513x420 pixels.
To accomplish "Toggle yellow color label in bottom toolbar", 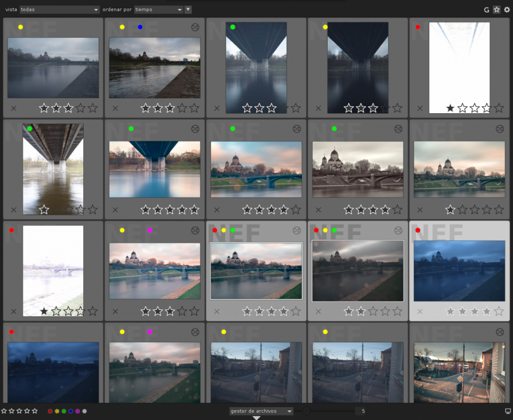I will coord(57,411).
